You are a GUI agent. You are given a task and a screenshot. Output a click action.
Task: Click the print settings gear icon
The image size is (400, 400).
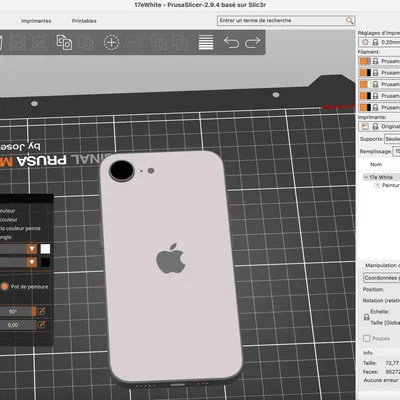click(365, 42)
